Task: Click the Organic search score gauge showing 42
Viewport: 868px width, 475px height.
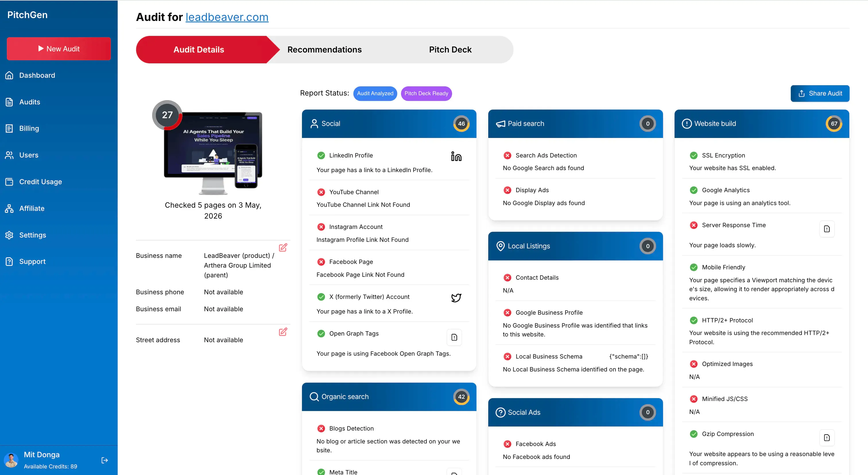Action: click(x=461, y=397)
